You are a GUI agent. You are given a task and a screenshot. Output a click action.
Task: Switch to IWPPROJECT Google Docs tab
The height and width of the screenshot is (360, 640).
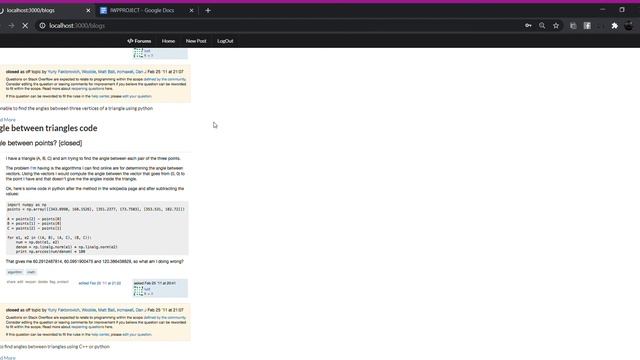pos(147,10)
